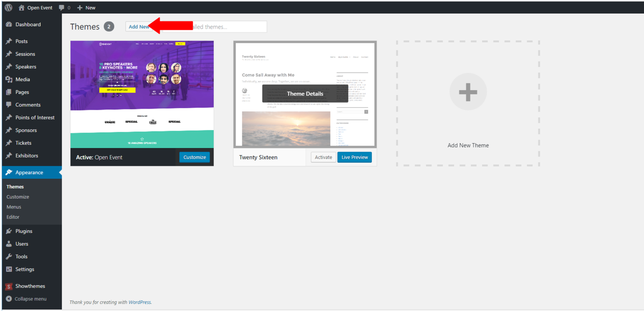This screenshot has height=311, width=644.
Task: Open the comments bubble icon in admin bar
Action: coord(61,7)
